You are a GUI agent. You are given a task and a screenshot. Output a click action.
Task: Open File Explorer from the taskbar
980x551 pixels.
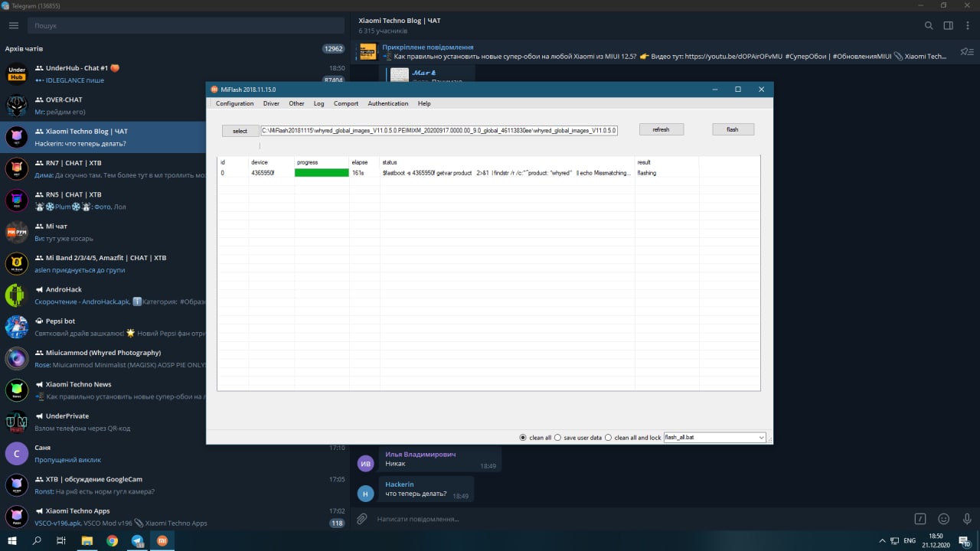87,540
